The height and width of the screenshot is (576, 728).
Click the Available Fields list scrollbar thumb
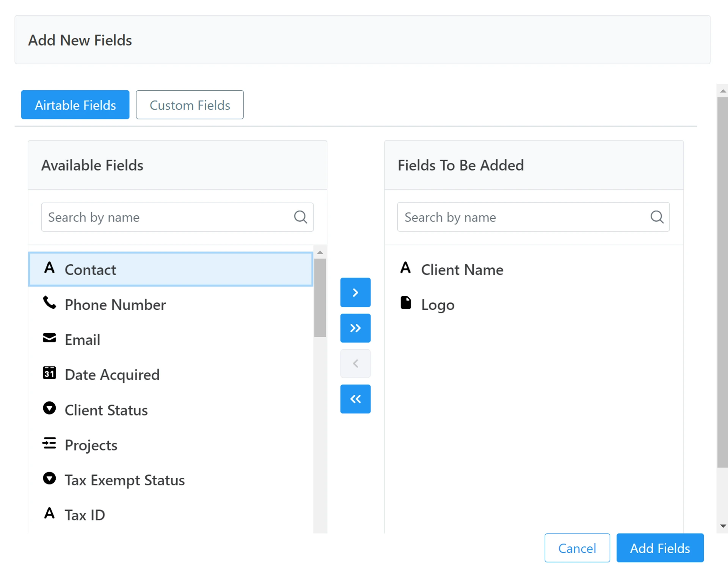click(320, 298)
